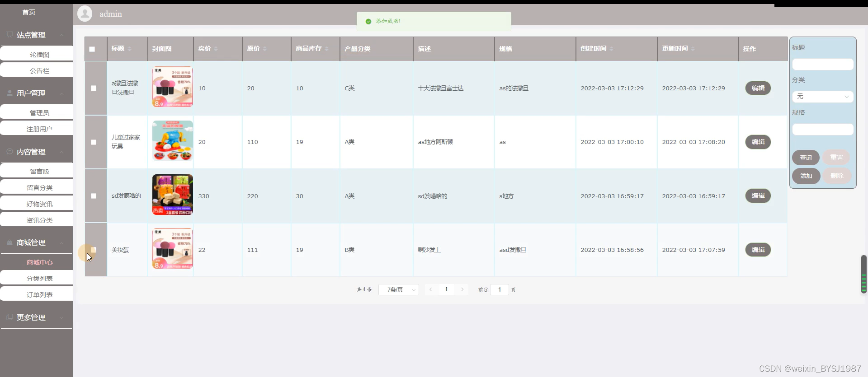The image size is (868, 377).
Task: Click 编辑 for sd发嘎啥的 row
Action: [x=758, y=195]
